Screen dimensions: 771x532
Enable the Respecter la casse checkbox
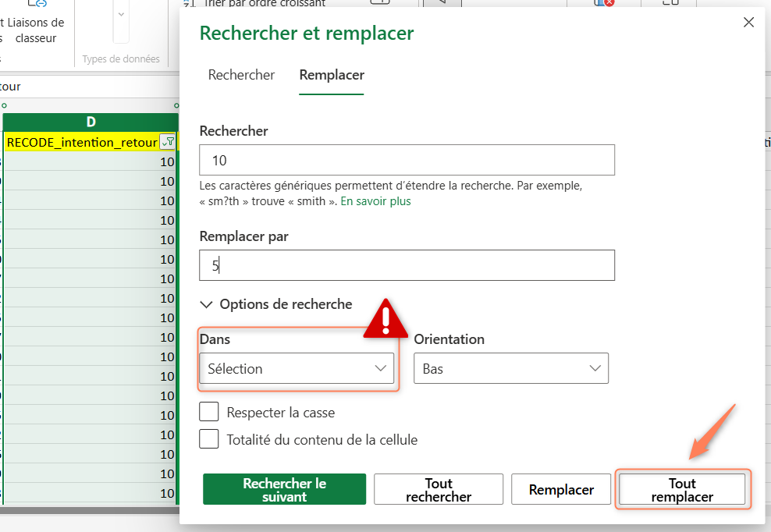tap(209, 412)
